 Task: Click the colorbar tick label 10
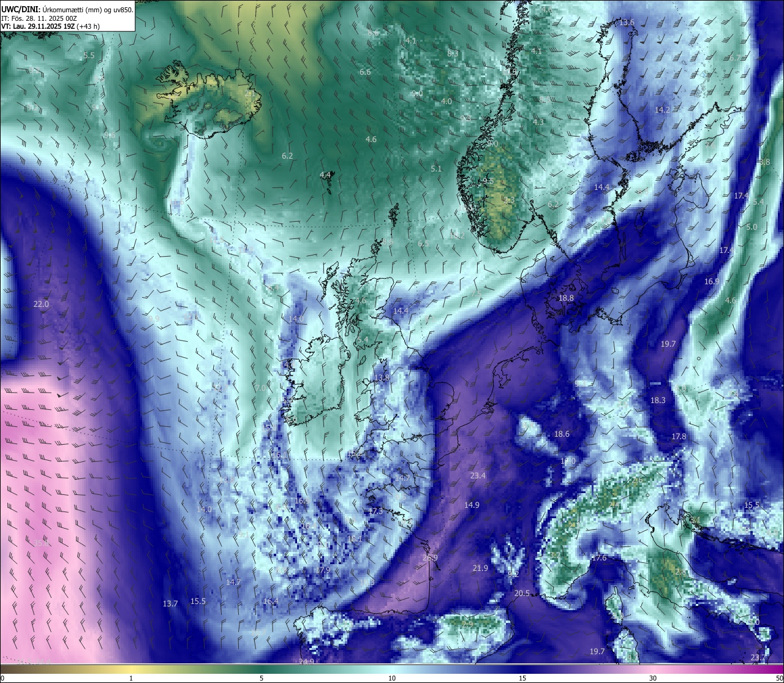click(391, 678)
